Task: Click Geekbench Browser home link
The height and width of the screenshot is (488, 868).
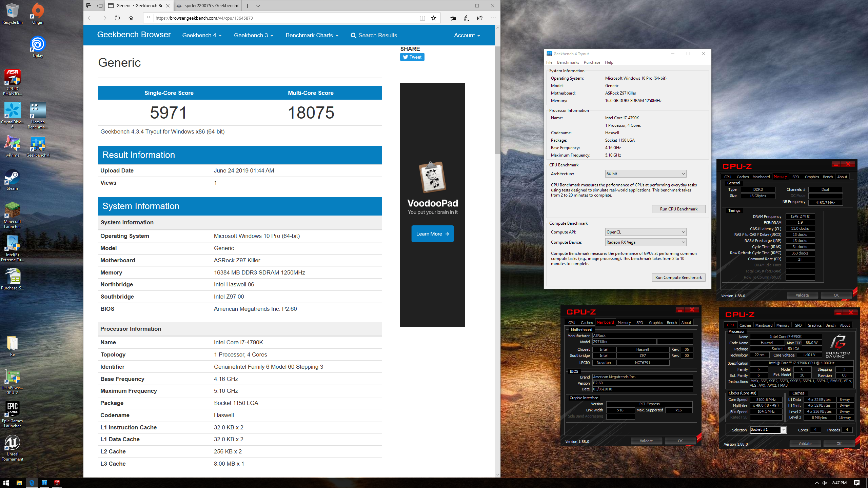Action: pyautogui.click(x=134, y=35)
